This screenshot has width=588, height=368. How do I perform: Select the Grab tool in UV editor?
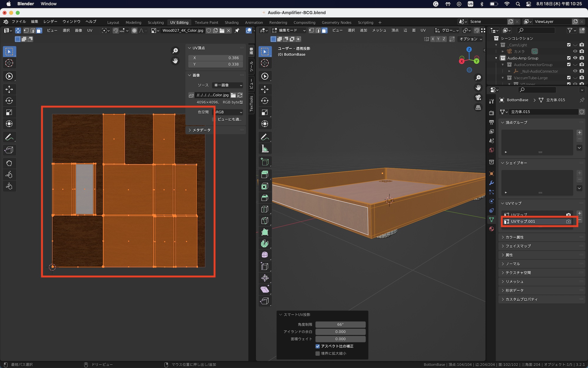[9, 163]
